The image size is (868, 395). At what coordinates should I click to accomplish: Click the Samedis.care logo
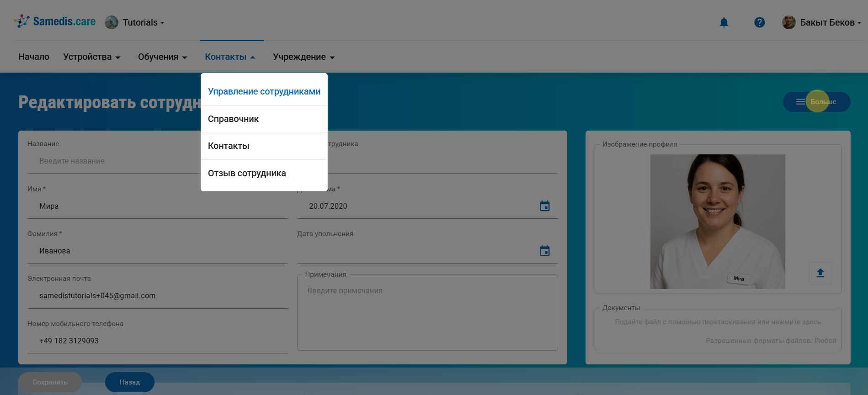pyautogui.click(x=55, y=21)
